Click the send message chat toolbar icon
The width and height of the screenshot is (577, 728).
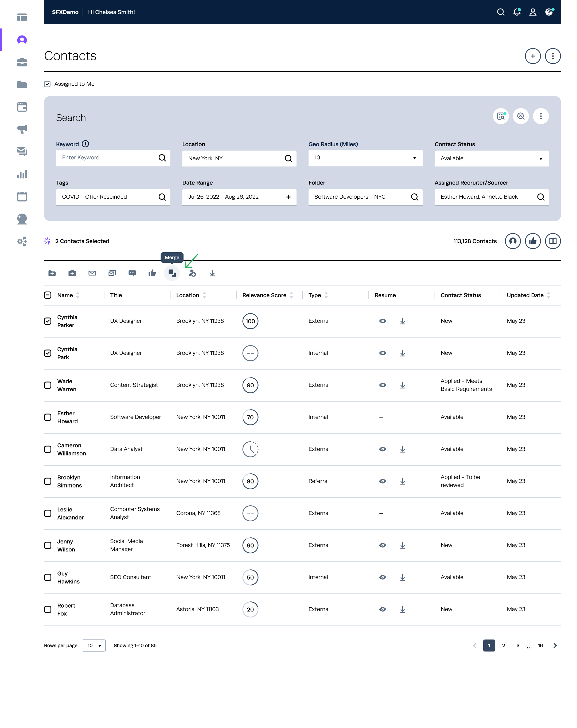point(132,273)
